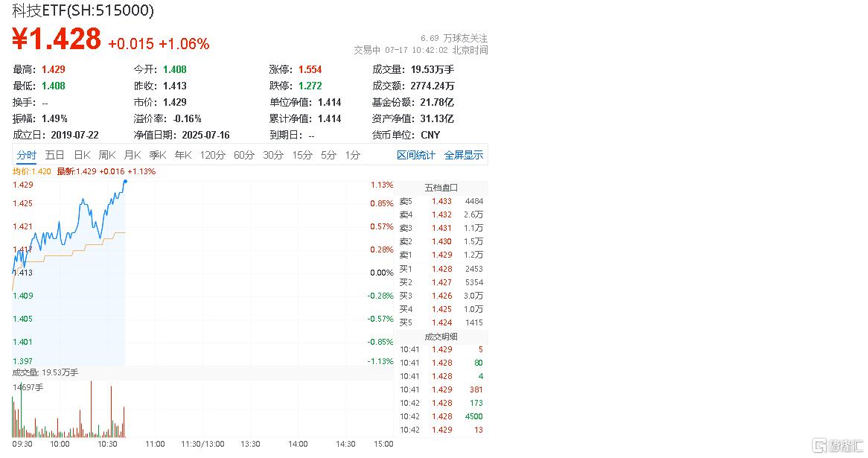Open the 1分 chart tab
The height and width of the screenshot is (458, 868).
tap(353, 155)
